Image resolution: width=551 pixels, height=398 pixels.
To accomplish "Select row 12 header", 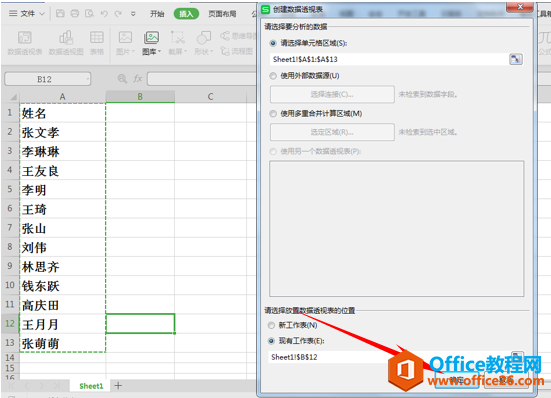I will [10, 324].
